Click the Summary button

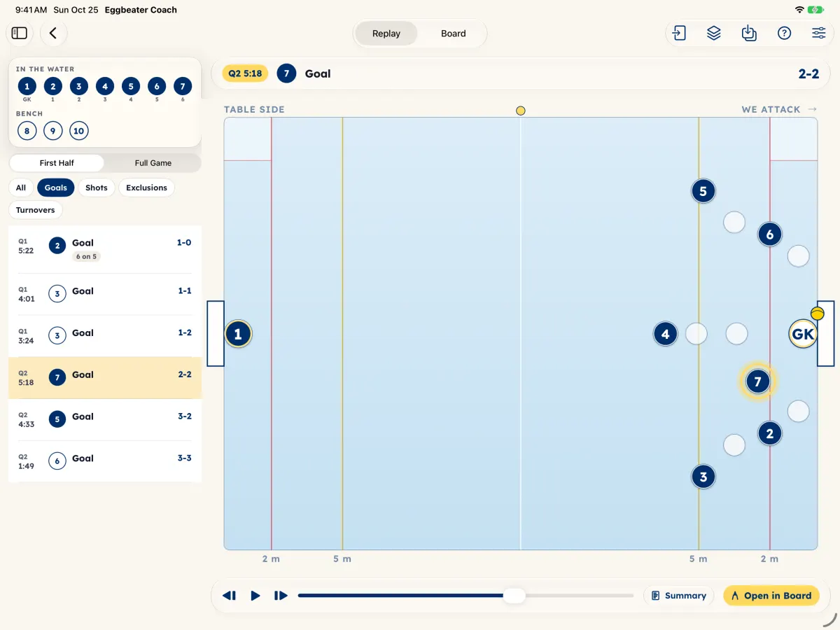[678, 596]
